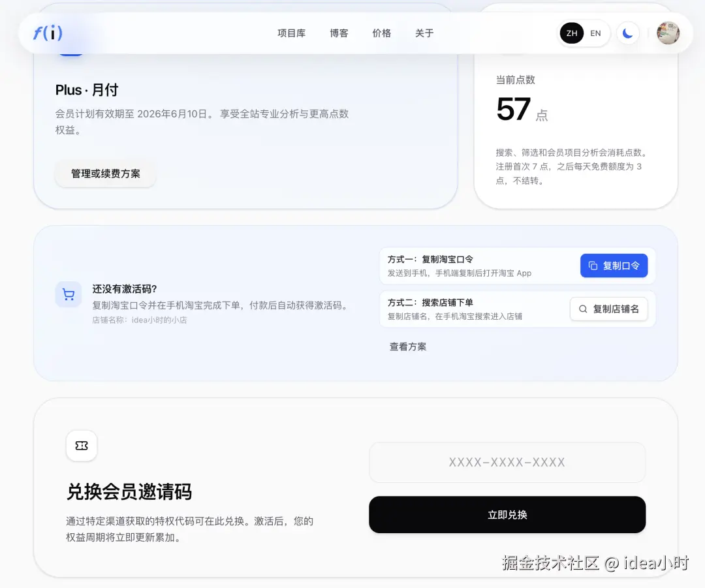Screen dimensions: 705x588
Task: Switch interface language to EN
Action: [595, 33]
